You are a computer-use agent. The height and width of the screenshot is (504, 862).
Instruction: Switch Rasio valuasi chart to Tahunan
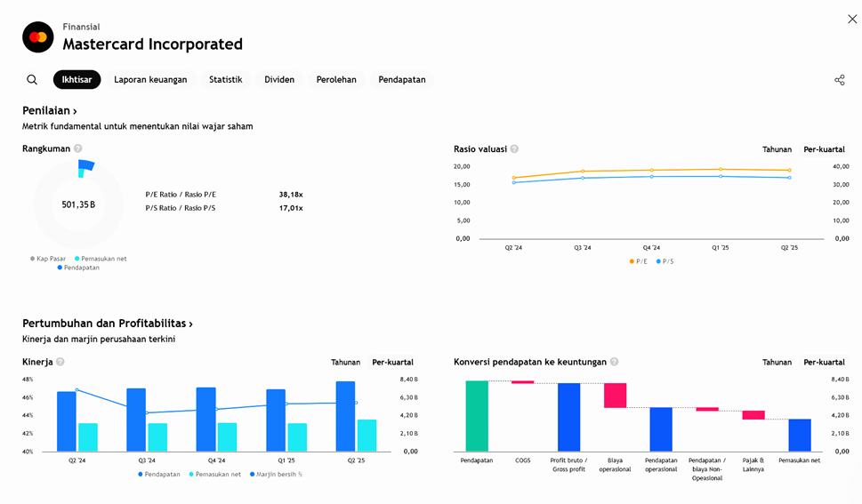coord(777,149)
